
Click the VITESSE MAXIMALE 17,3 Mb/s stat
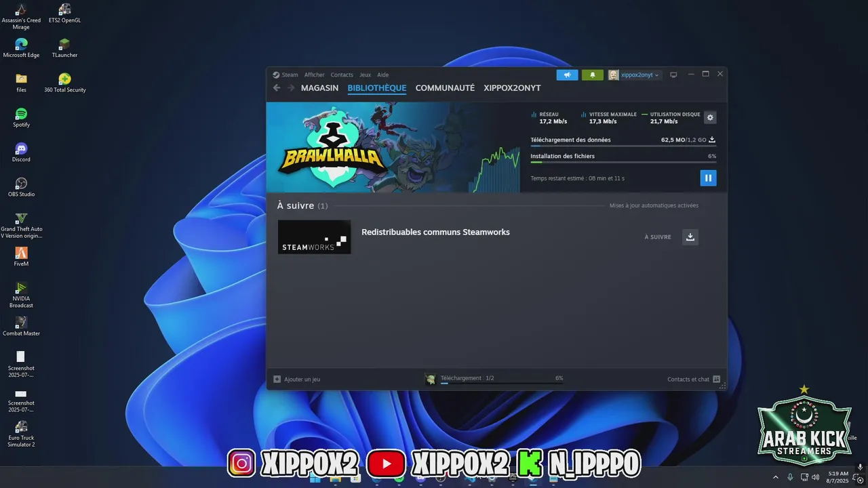[x=609, y=118]
